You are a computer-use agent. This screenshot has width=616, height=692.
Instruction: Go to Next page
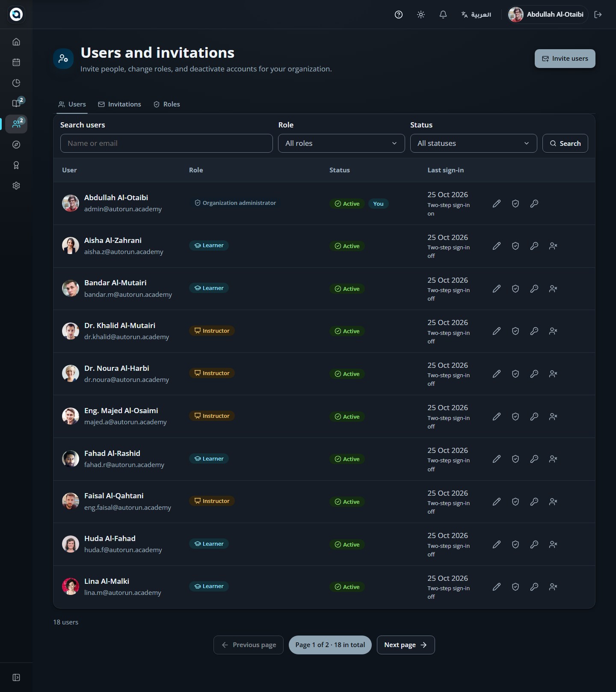coord(406,645)
